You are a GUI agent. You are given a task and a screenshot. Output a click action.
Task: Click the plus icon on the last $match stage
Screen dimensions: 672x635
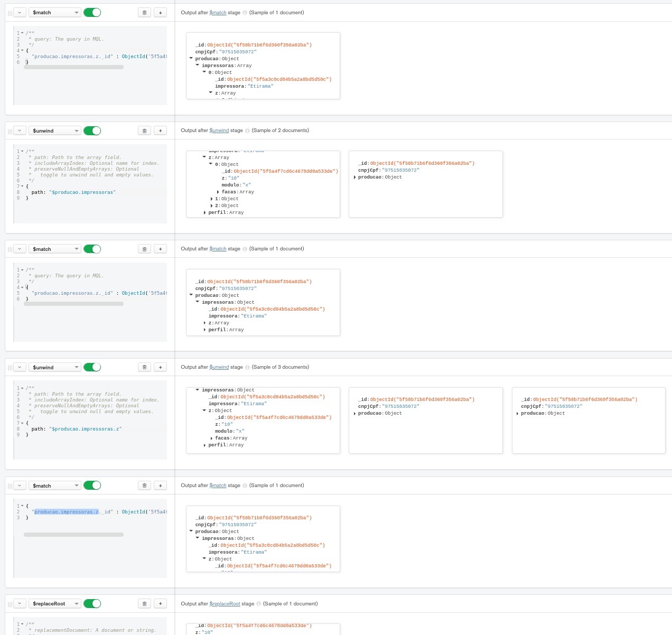(x=161, y=485)
